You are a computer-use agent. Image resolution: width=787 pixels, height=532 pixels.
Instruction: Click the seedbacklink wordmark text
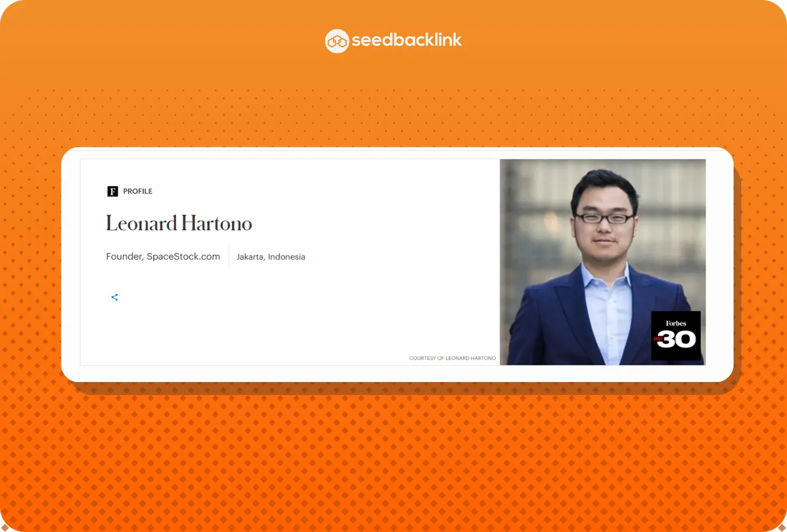tap(407, 40)
